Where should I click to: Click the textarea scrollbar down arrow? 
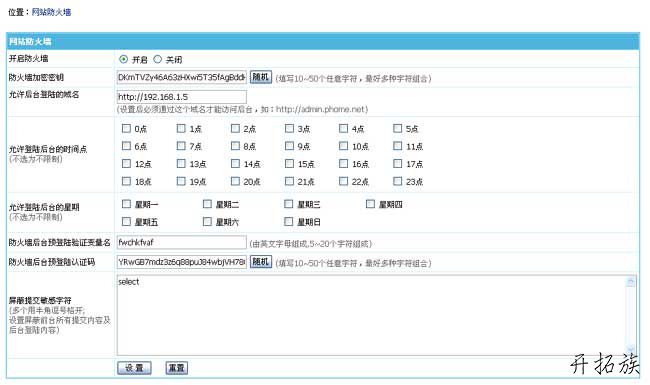click(631, 349)
